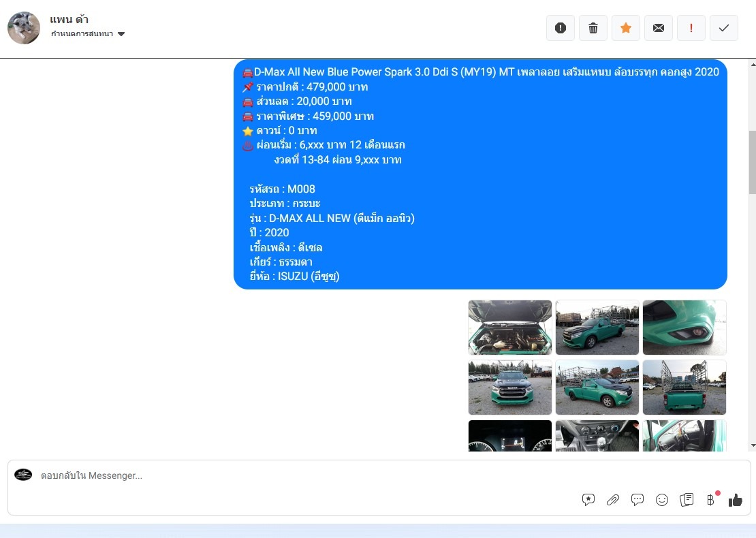Mark conversation done with checkmark icon
This screenshot has width=756, height=538.
[x=724, y=28]
